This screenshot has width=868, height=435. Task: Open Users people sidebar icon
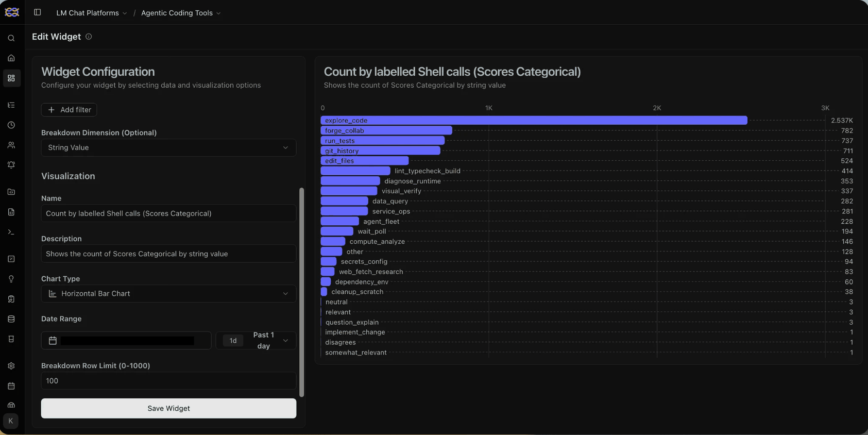click(11, 145)
